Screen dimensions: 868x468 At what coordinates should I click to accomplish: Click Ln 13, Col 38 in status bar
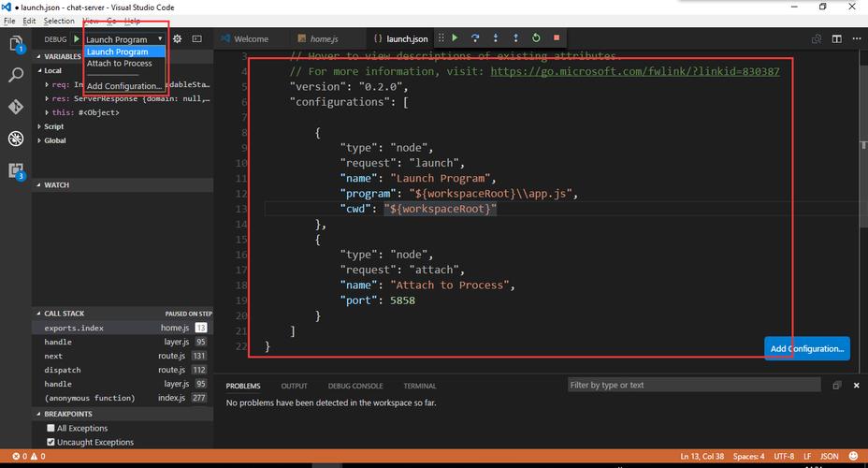702,457
